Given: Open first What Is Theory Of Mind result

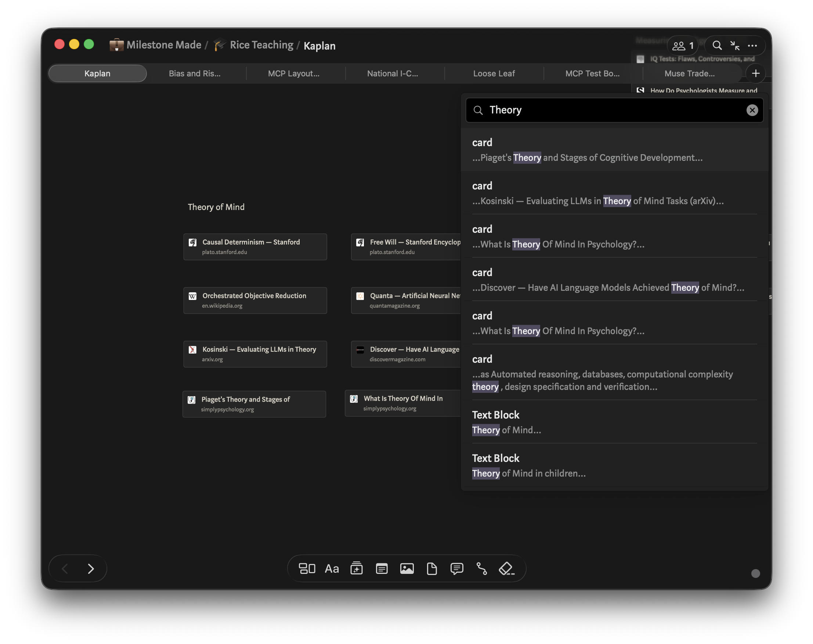Looking at the screenshot, I should pos(614,236).
